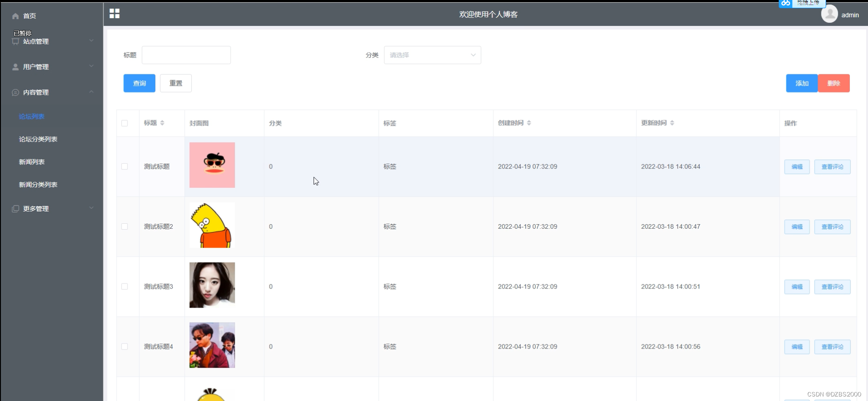Click the copy icon beside 更多管理
Image resolution: width=868 pixels, height=401 pixels.
coord(15,209)
